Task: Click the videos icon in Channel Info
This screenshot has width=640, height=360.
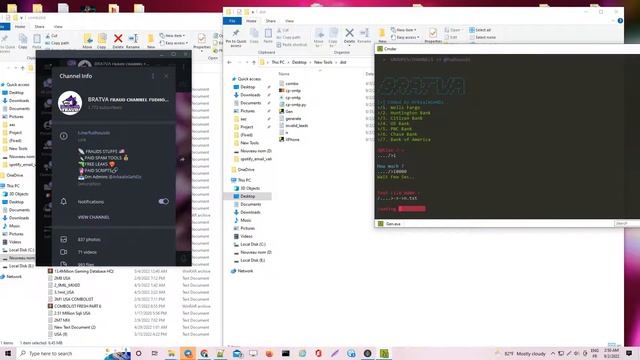Action: (64, 252)
